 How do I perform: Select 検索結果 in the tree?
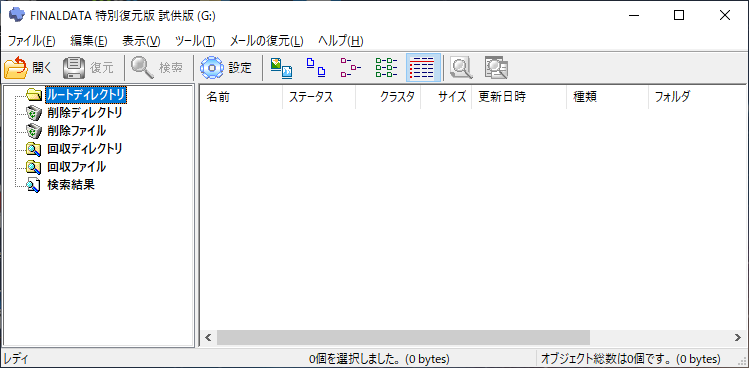tap(71, 185)
